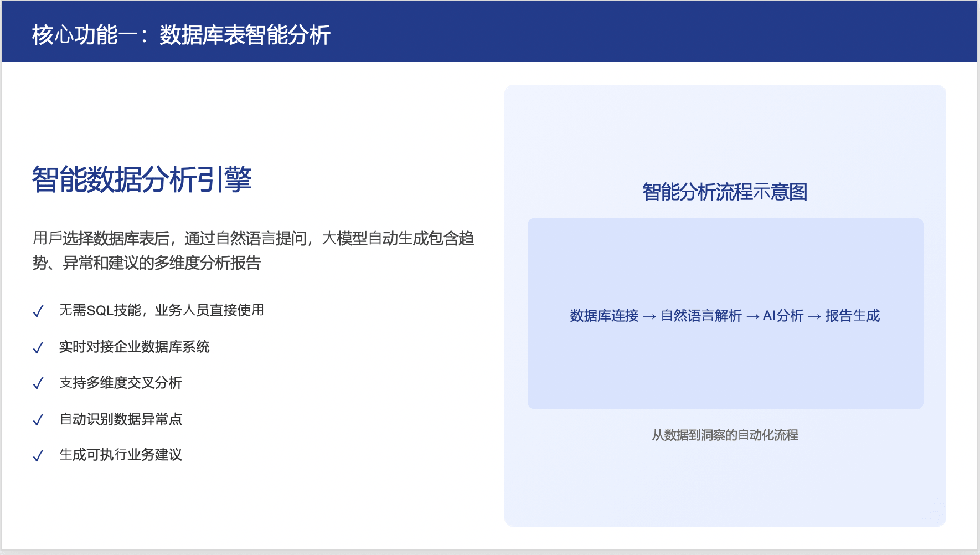Select the slide title 核心功能一：数据库表智能分析

coord(181,35)
